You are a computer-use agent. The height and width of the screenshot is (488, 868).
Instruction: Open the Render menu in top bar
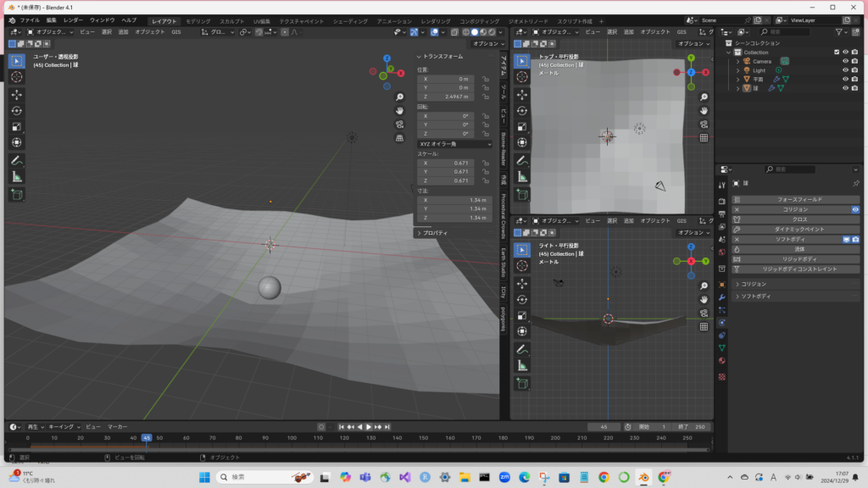tap(73, 19)
